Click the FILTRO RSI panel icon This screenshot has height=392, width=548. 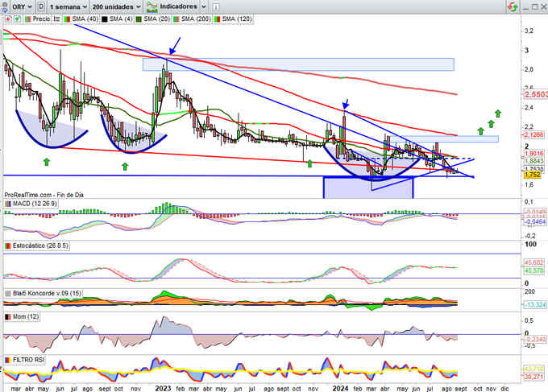(x=8, y=360)
